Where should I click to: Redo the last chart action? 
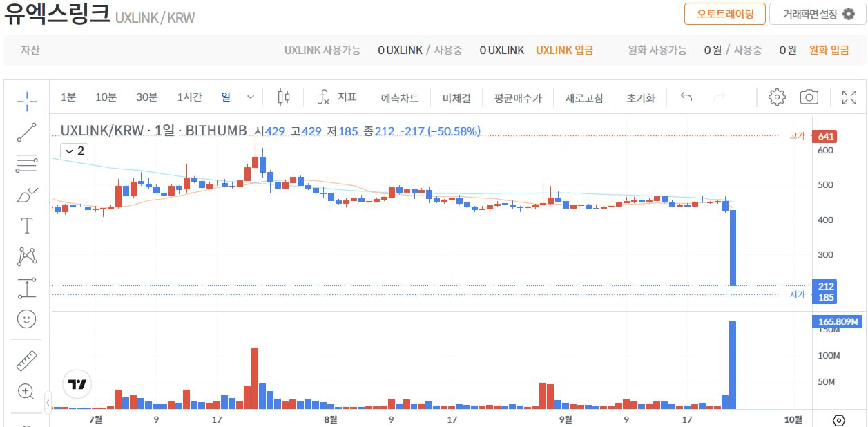720,97
